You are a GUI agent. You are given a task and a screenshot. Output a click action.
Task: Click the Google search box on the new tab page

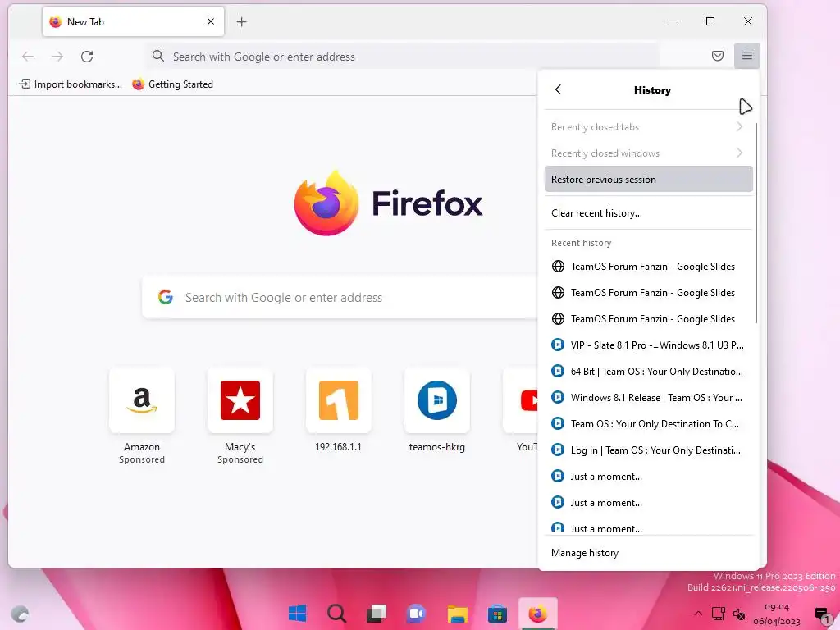[x=340, y=297]
